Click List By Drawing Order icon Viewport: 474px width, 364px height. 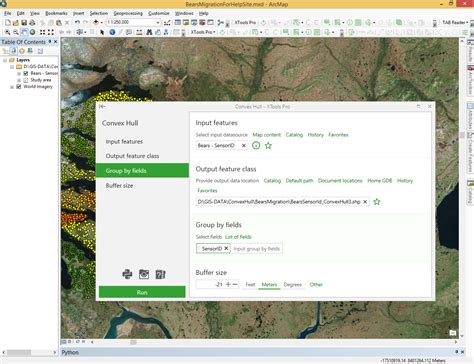[x=5, y=51]
